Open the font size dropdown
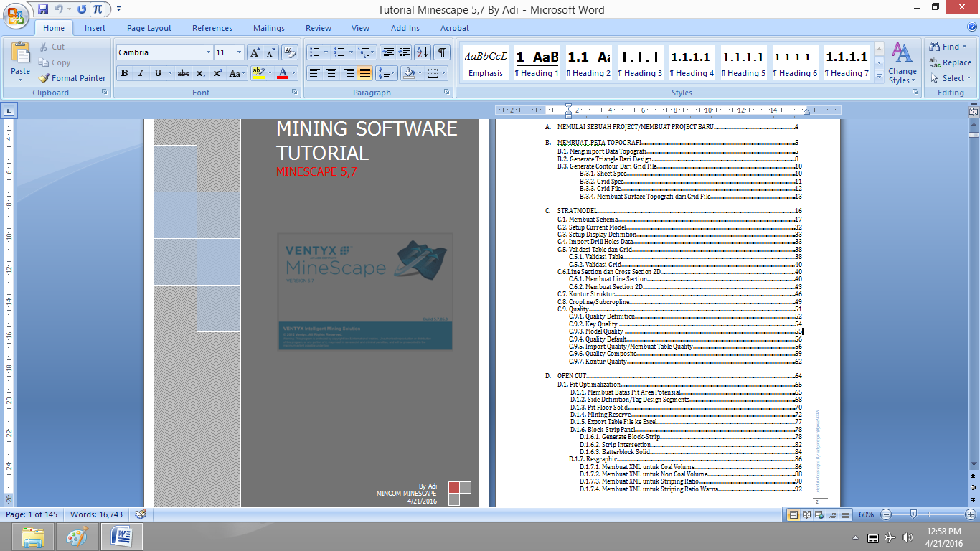The height and width of the screenshot is (551, 980). click(x=239, y=52)
